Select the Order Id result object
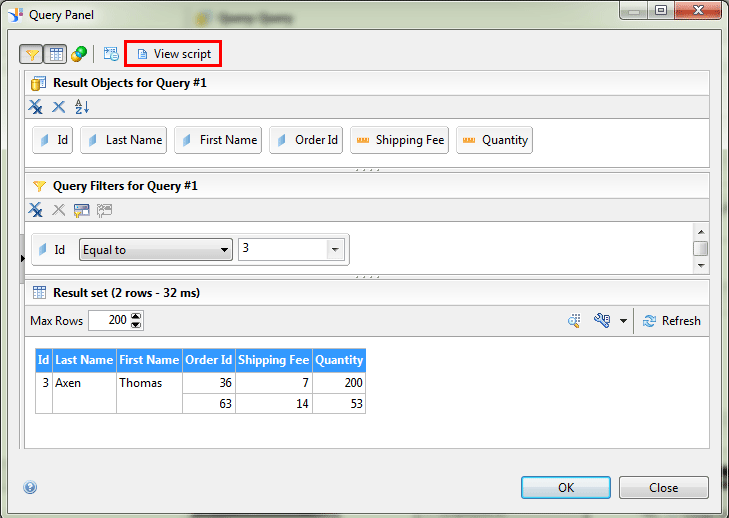729x518 pixels. pos(306,140)
